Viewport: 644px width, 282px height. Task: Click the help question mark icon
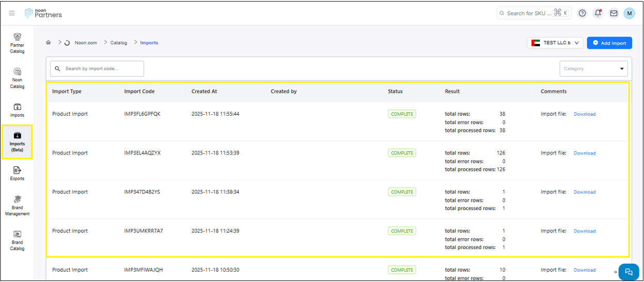(x=582, y=13)
